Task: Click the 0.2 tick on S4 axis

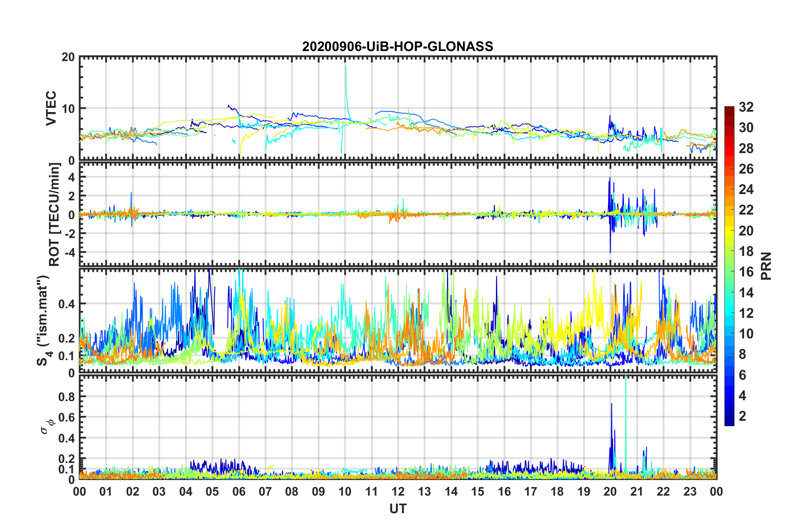Action: (67, 338)
